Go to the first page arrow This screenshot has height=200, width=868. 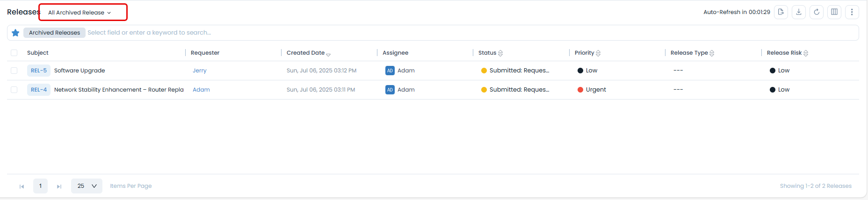[x=22, y=186]
